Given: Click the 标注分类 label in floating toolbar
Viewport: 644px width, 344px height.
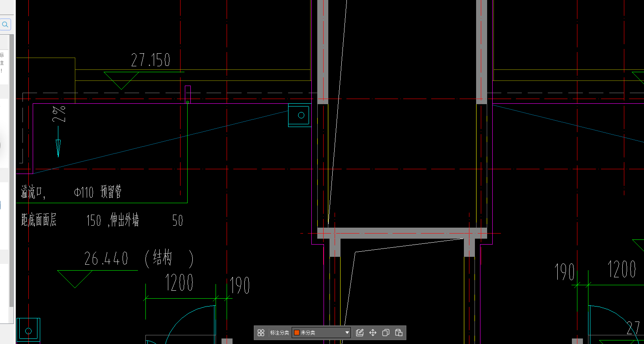Looking at the screenshot, I should pos(279,333).
